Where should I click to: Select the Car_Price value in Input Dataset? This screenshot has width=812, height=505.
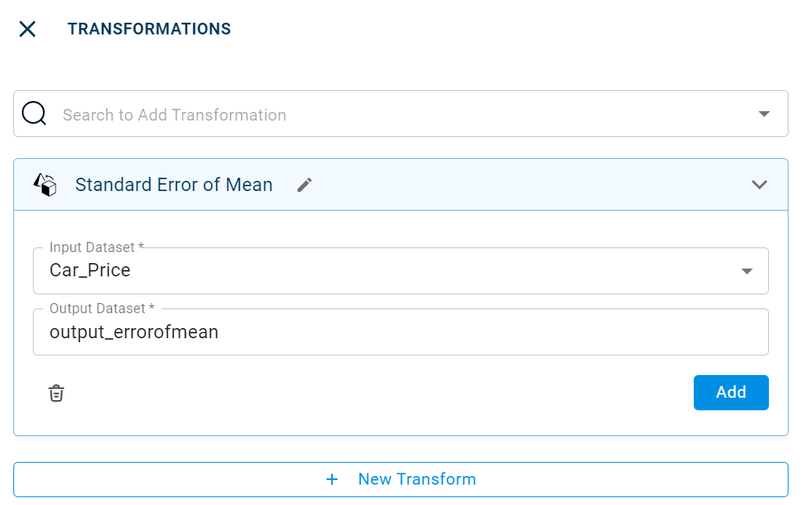tap(90, 271)
